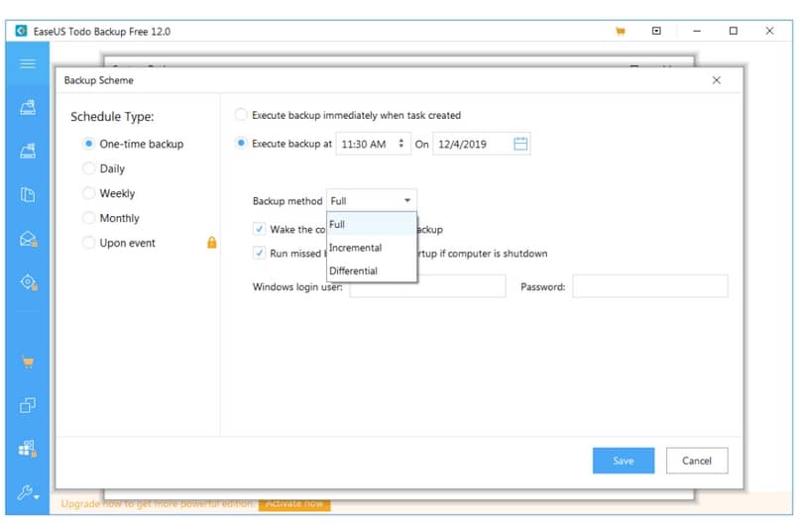Choose Differential from backup method list
This screenshot has height=532, width=799.
pyautogui.click(x=353, y=270)
